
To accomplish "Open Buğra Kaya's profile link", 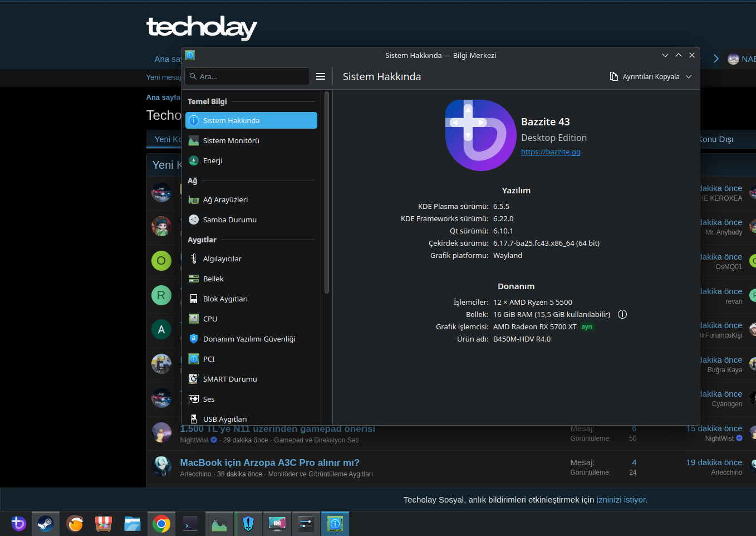I will [725, 370].
